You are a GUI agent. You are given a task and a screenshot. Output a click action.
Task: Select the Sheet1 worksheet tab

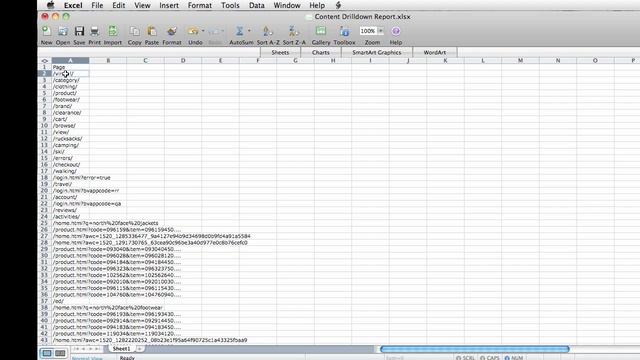(121, 349)
